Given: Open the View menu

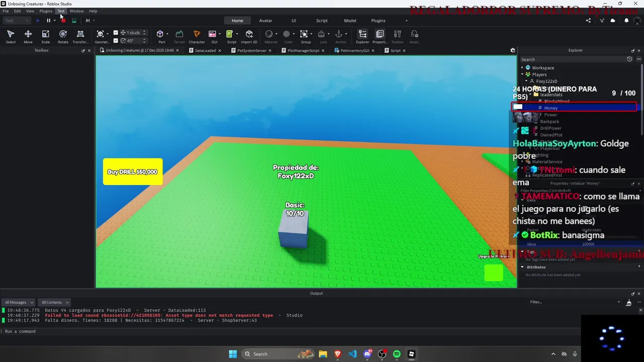Looking at the screenshot, I should (30, 11).
